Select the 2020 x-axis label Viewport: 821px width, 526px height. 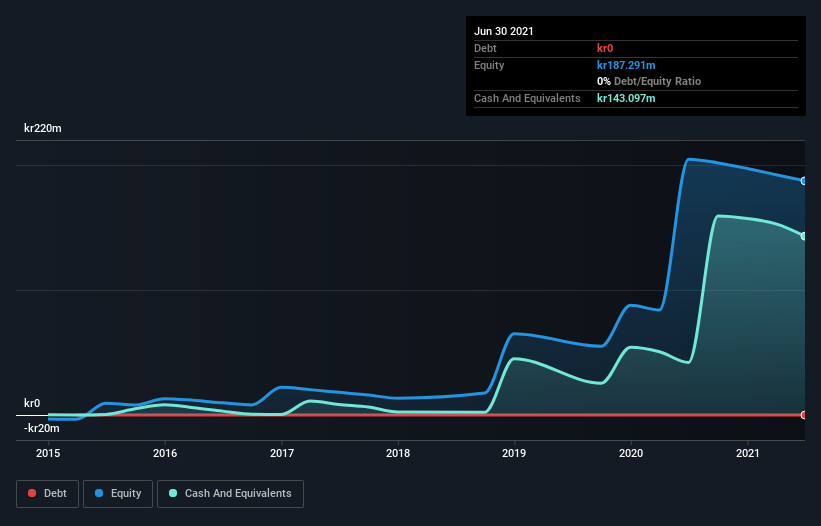(631, 453)
